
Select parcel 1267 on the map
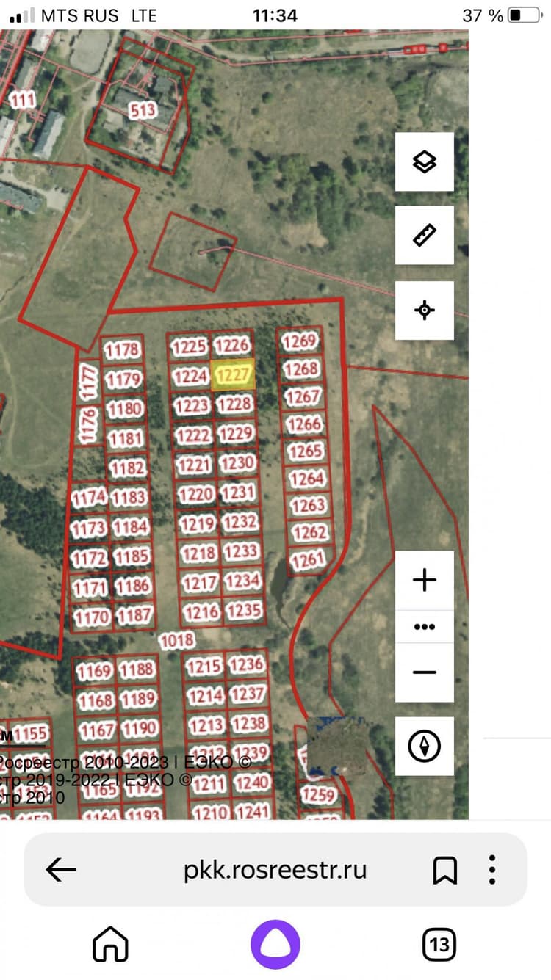[303, 396]
